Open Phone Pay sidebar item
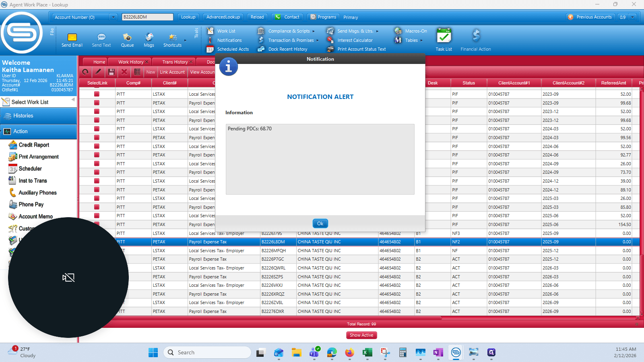This screenshot has height=362, width=644. 26,204
